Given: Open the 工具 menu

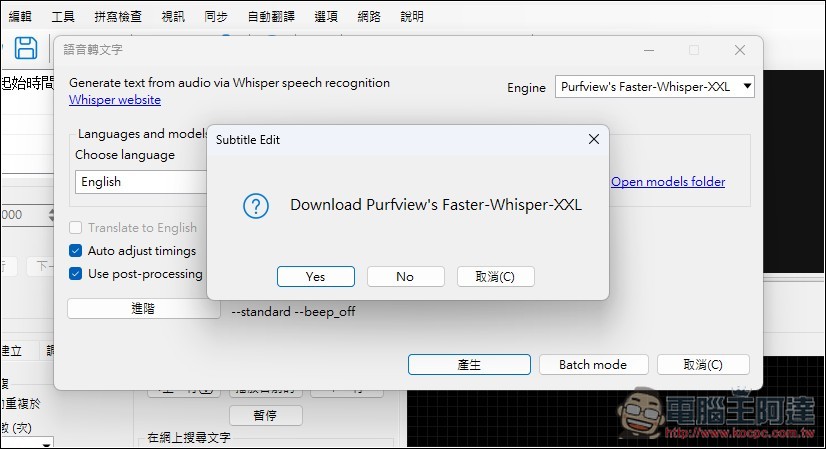Looking at the screenshot, I should pyautogui.click(x=63, y=17).
